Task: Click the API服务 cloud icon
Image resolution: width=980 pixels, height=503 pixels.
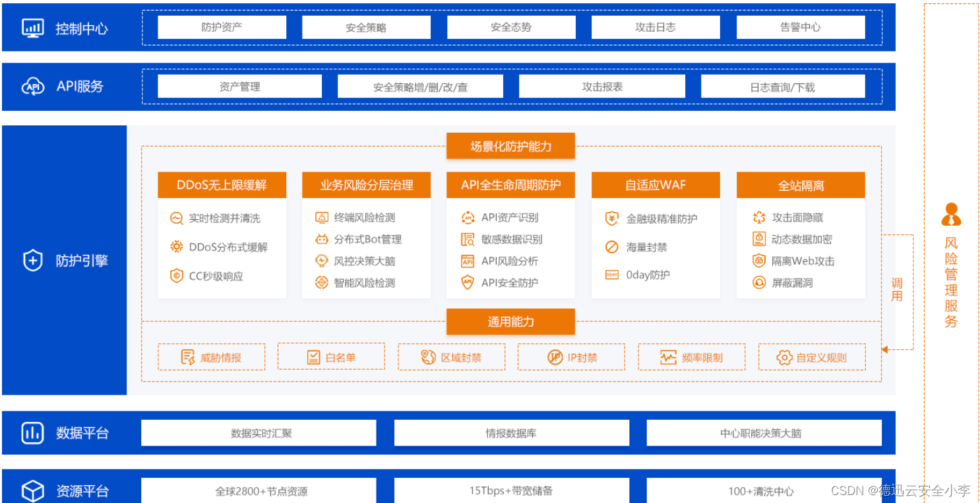Action: point(33,86)
